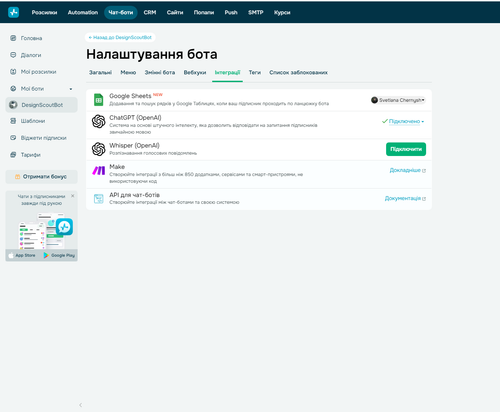This screenshot has width=500, height=412.
Task: Select the Інтеграції tab
Action: click(227, 72)
